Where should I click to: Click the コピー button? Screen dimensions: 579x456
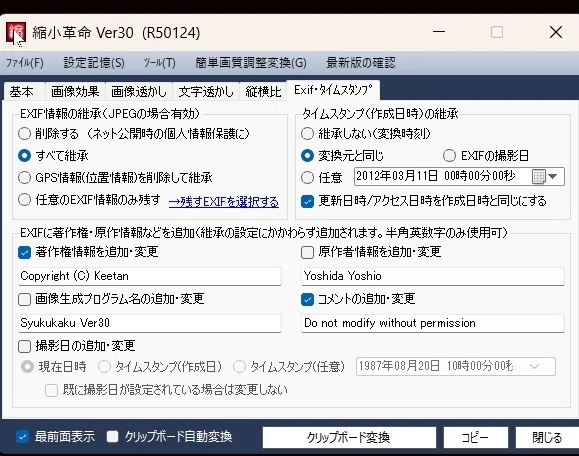[x=476, y=438]
